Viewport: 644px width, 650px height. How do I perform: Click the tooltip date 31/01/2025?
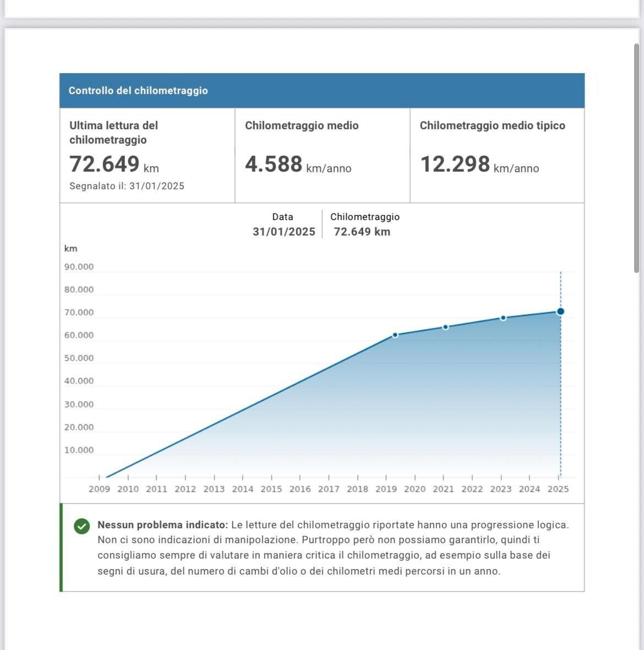pyautogui.click(x=283, y=232)
